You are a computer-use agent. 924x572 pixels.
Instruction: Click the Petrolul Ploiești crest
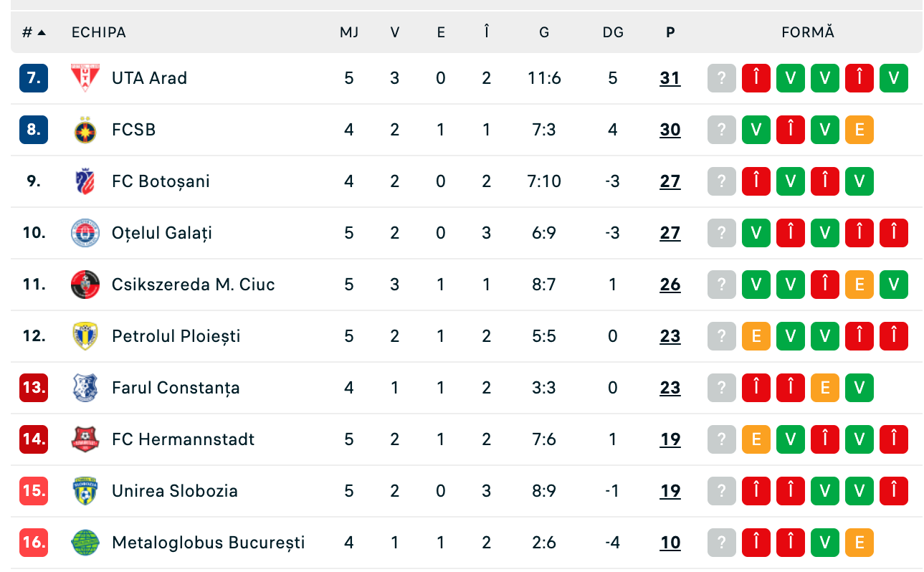[x=85, y=336]
